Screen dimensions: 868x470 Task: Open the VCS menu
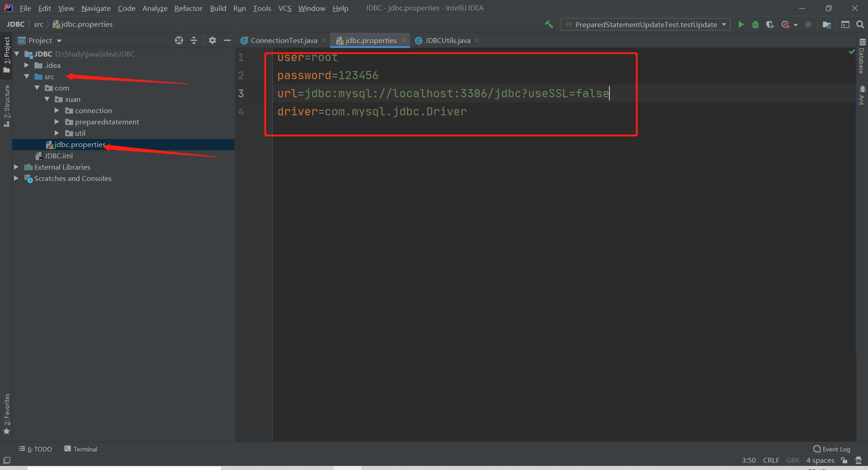[285, 8]
